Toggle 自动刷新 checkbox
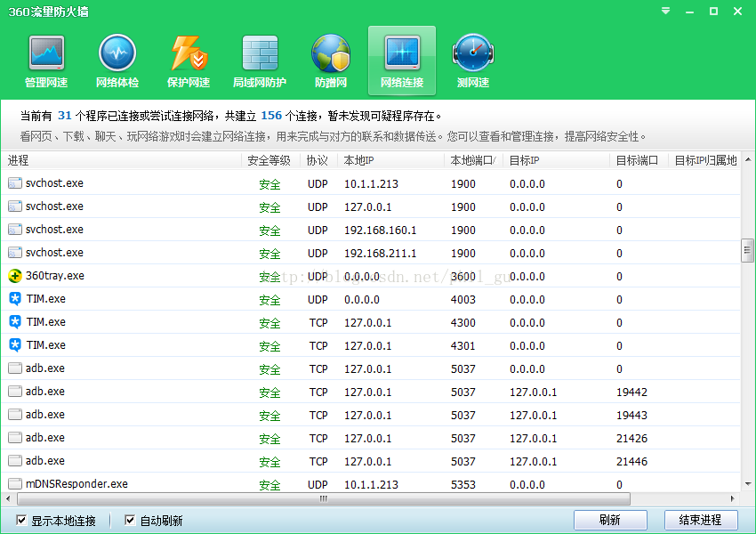The width and height of the screenshot is (756, 534). (130, 520)
